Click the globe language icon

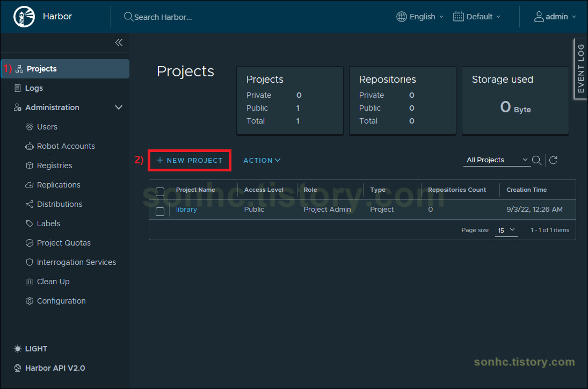[x=402, y=17]
